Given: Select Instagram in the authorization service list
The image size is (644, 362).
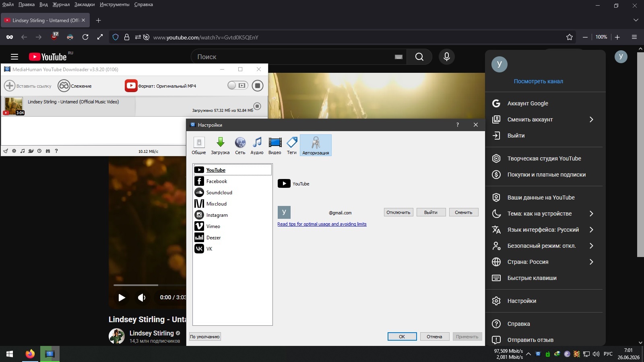Looking at the screenshot, I should coord(233,215).
